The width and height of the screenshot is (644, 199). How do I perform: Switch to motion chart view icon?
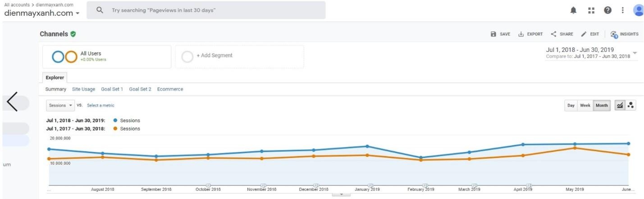pos(630,106)
